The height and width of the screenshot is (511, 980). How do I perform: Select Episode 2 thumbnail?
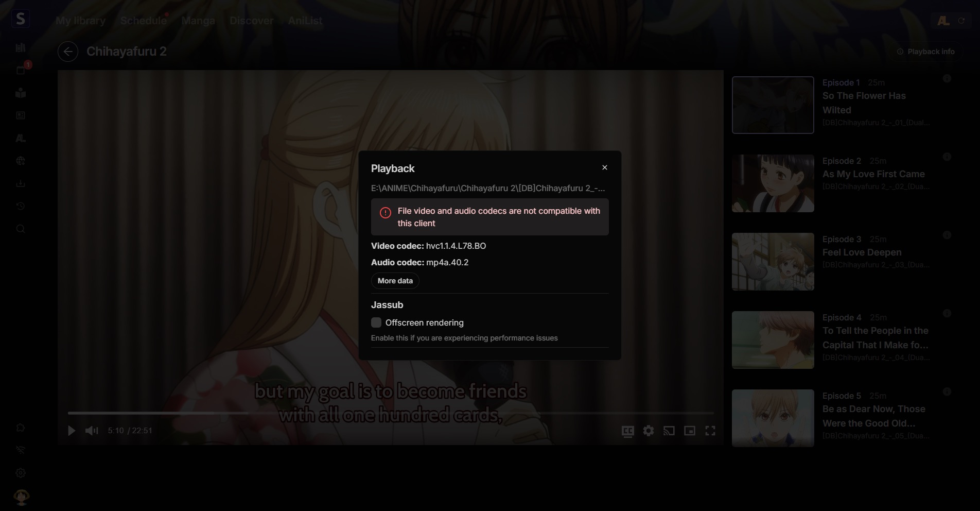[773, 183]
